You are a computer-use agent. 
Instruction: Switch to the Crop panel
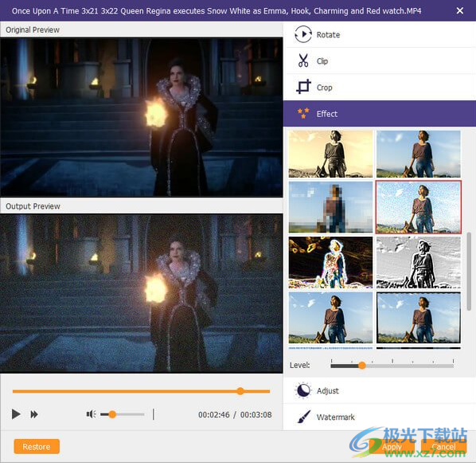pyautogui.click(x=380, y=87)
